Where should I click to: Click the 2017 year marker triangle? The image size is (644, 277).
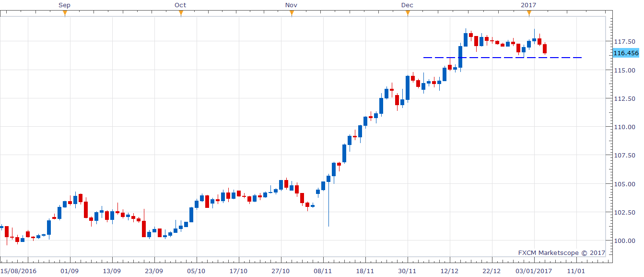coord(529,13)
